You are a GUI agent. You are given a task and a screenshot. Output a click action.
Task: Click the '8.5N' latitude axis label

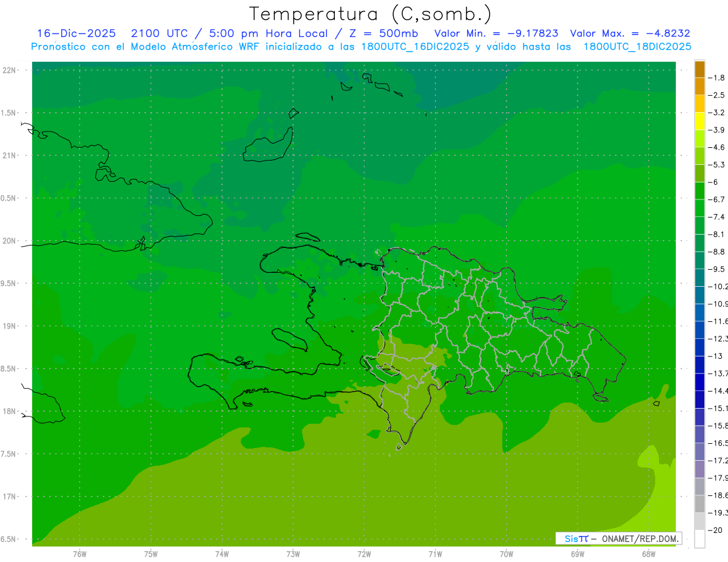(x=9, y=369)
